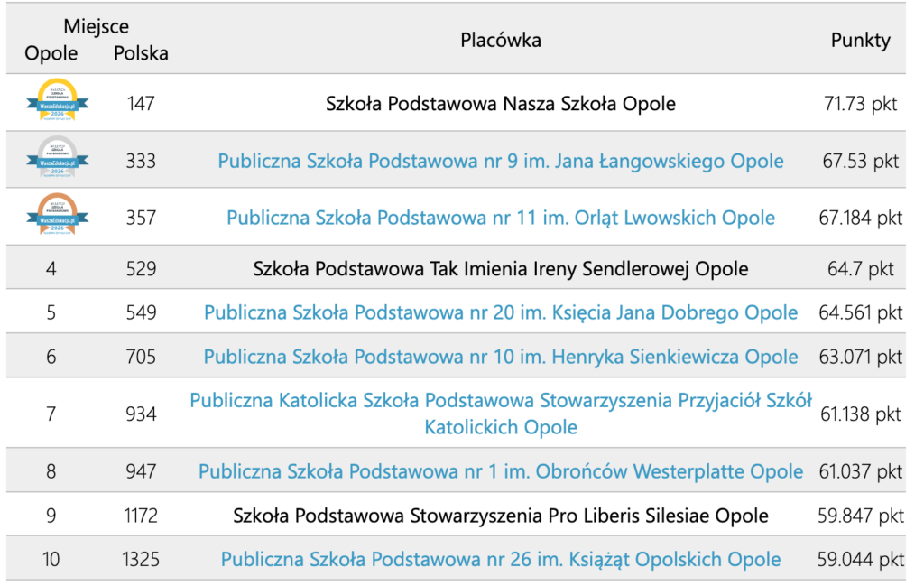Open the Henryka Sienkiewicza school link
Viewport: 924px width, 586px height.
501,357
